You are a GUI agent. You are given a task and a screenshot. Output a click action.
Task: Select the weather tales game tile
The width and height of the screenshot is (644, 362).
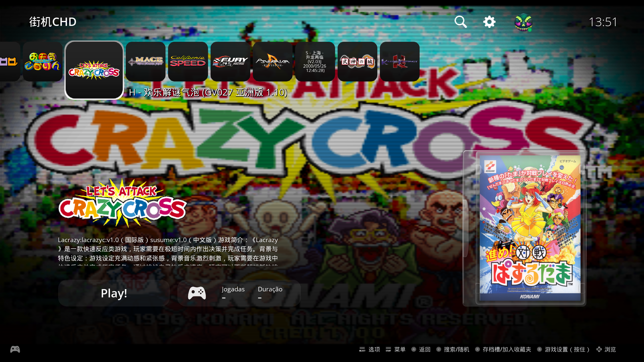(x=43, y=62)
